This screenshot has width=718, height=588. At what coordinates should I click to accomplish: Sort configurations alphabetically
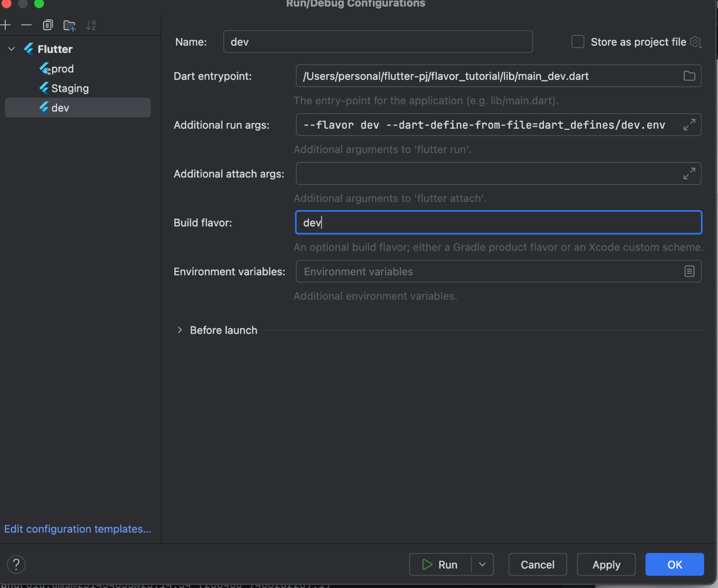pyautogui.click(x=91, y=25)
